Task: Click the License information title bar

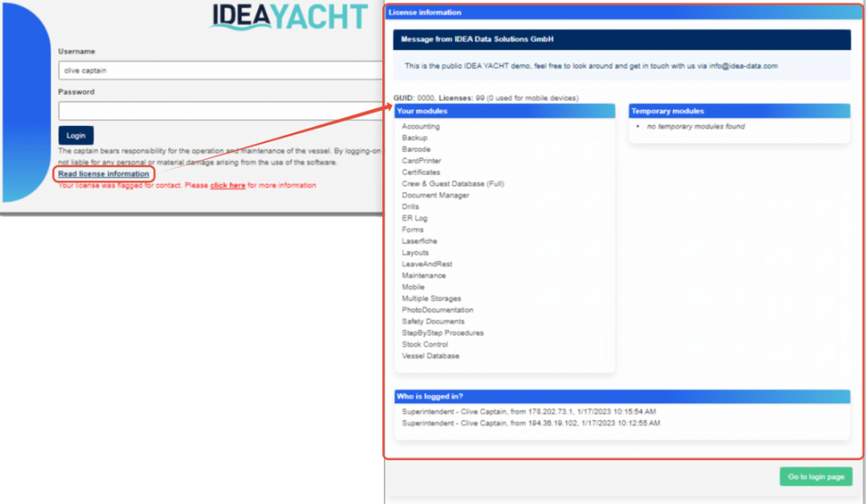Action: (624, 12)
